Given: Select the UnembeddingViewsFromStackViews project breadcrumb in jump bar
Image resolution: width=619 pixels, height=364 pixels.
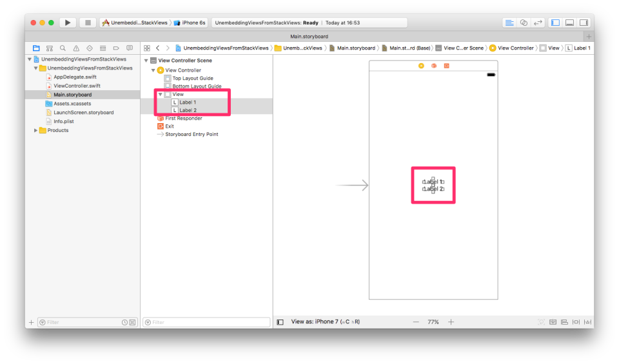Looking at the screenshot, I should (x=222, y=48).
